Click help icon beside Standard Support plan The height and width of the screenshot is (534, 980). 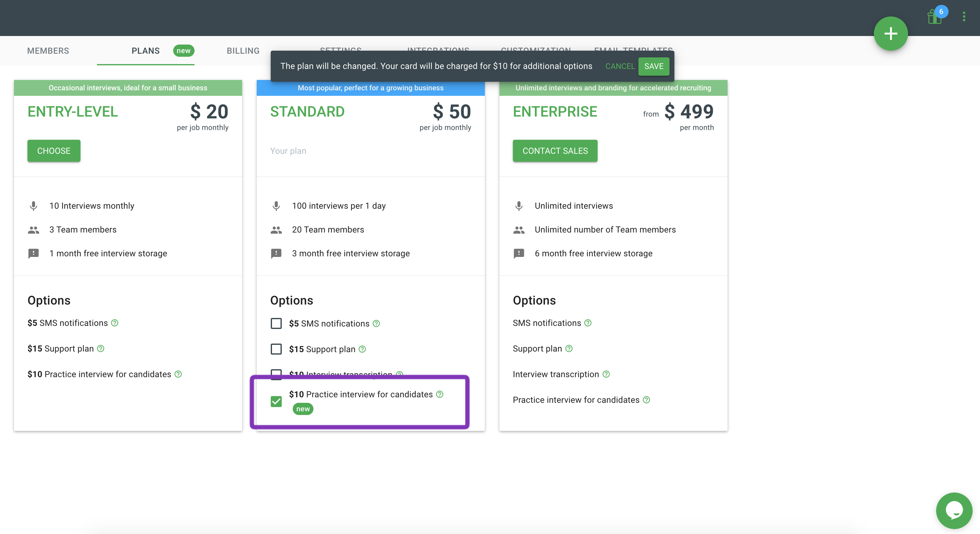click(362, 349)
